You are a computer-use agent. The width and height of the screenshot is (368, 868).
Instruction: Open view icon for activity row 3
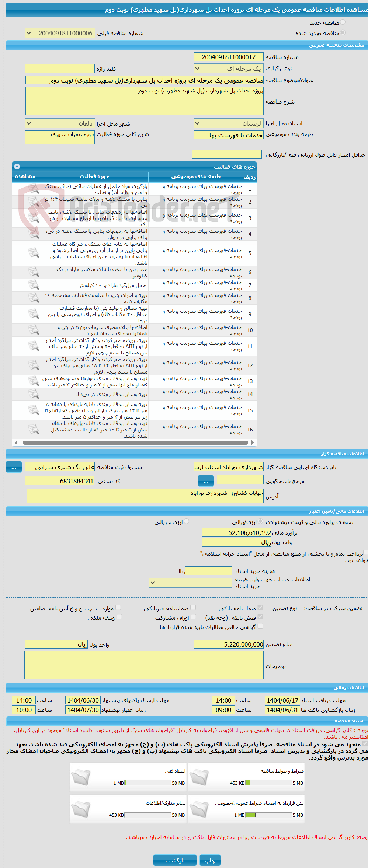[x=34, y=218]
